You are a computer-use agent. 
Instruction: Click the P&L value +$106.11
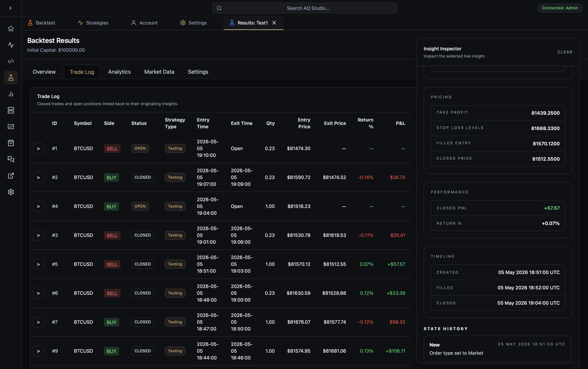tap(395, 351)
